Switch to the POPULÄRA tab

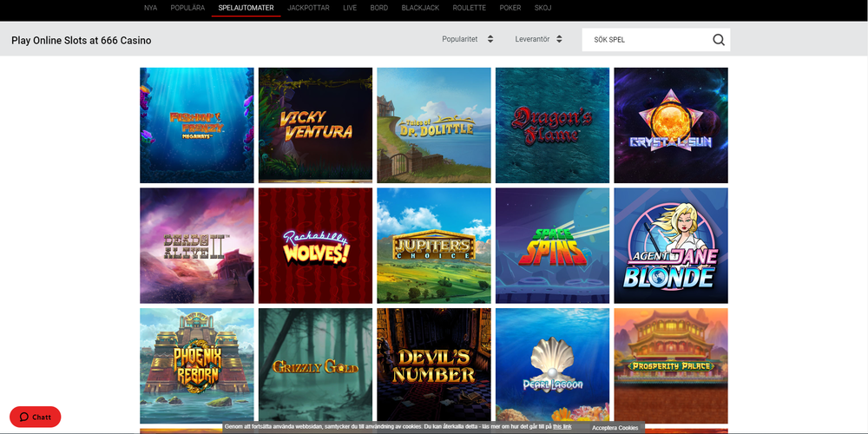[x=187, y=8]
